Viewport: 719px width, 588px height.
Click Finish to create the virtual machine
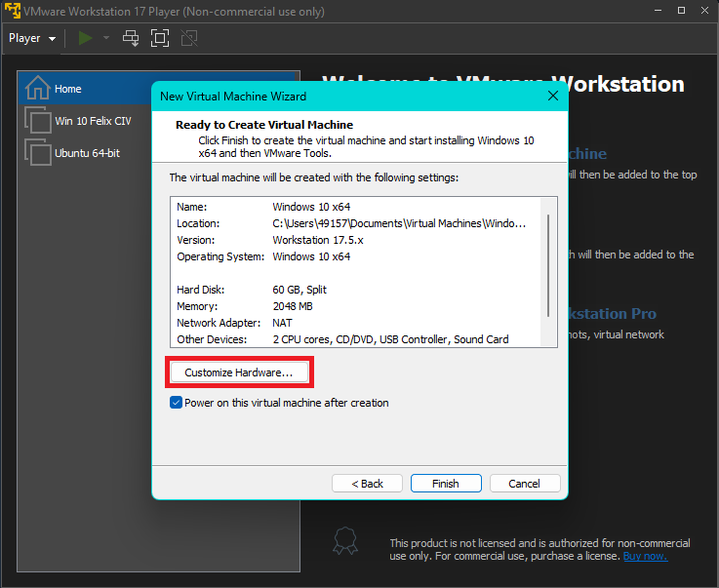pos(446,484)
